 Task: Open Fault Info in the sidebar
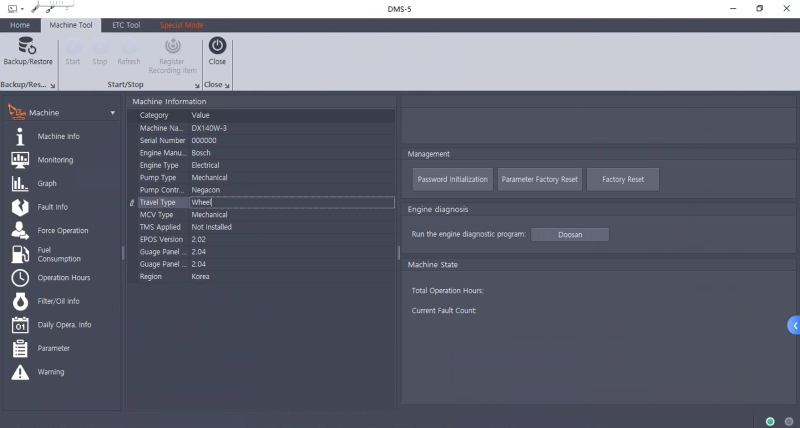pos(20,207)
